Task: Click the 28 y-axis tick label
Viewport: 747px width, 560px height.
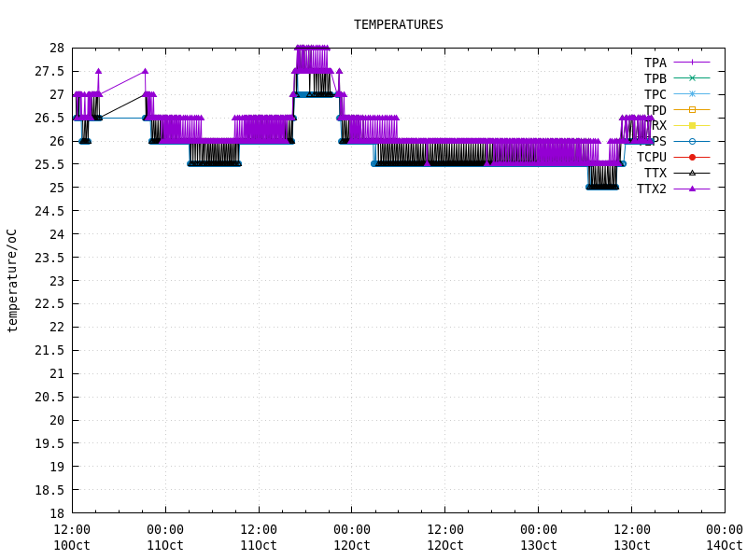Action: click(57, 48)
